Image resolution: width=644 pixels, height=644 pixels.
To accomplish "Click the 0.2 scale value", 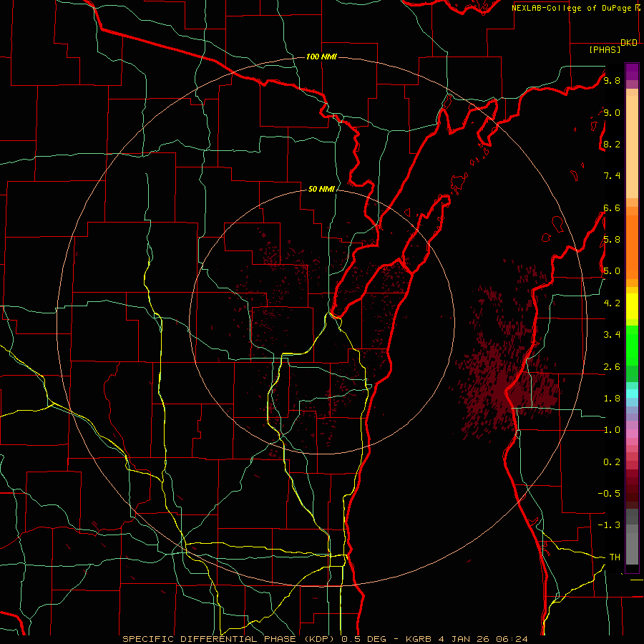I will [612, 462].
